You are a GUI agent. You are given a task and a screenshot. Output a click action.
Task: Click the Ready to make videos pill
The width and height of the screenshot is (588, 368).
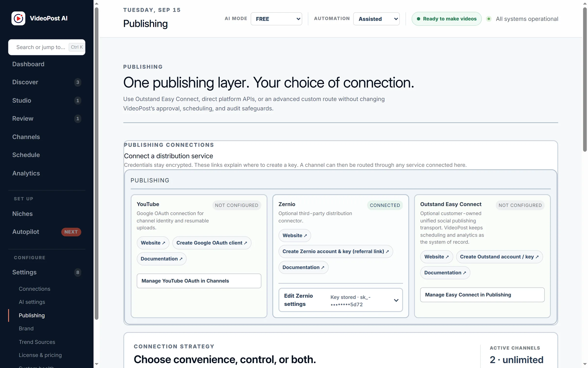click(x=447, y=19)
